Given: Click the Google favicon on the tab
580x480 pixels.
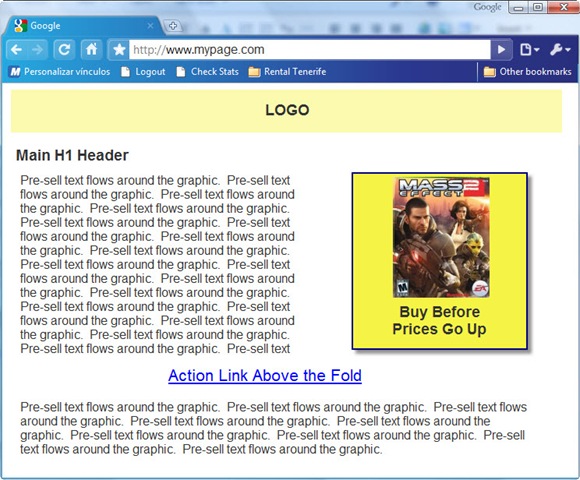Looking at the screenshot, I should pos(21,26).
